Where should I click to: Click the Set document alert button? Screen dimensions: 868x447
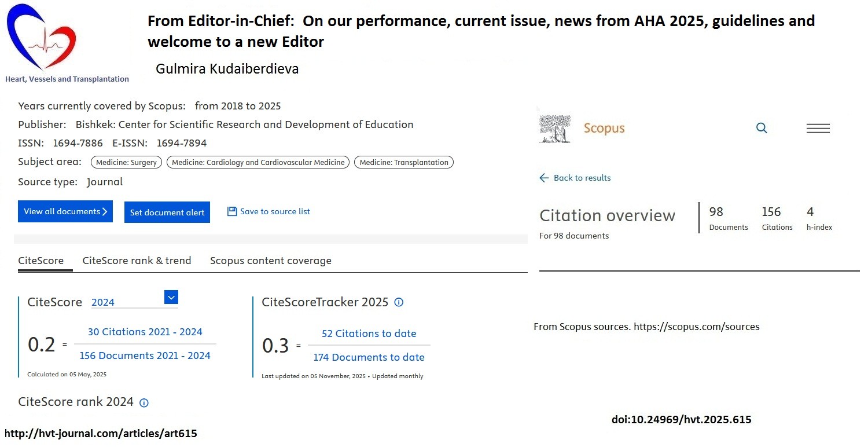pyautogui.click(x=167, y=212)
